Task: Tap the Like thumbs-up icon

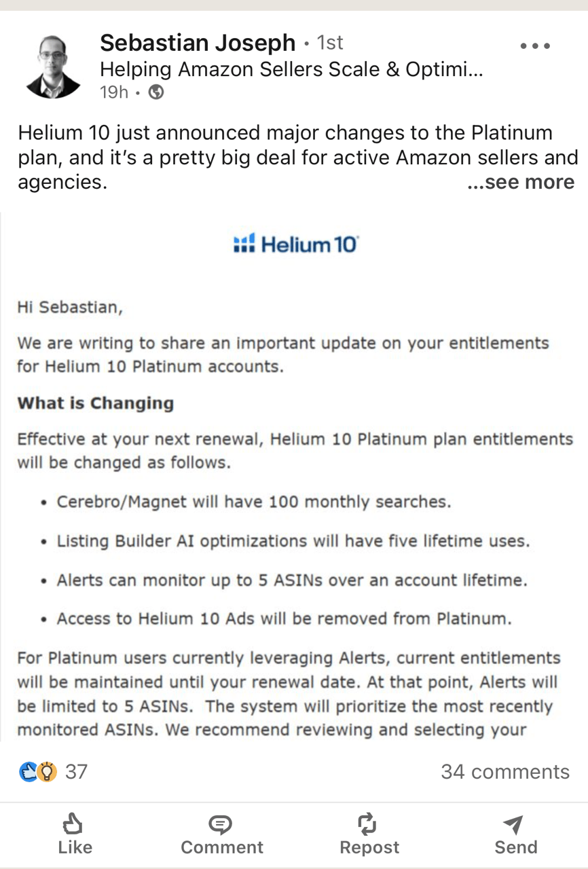Action: pos(73,824)
